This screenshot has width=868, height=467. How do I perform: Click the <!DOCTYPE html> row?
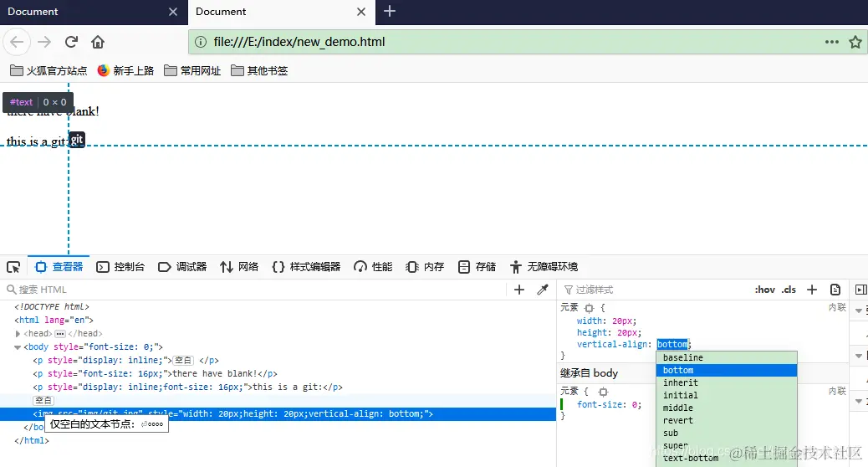52,306
